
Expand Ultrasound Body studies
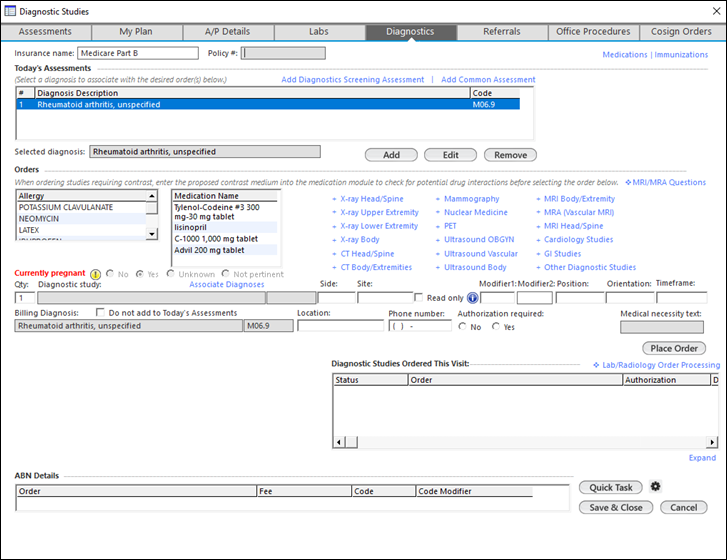click(x=475, y=267)
